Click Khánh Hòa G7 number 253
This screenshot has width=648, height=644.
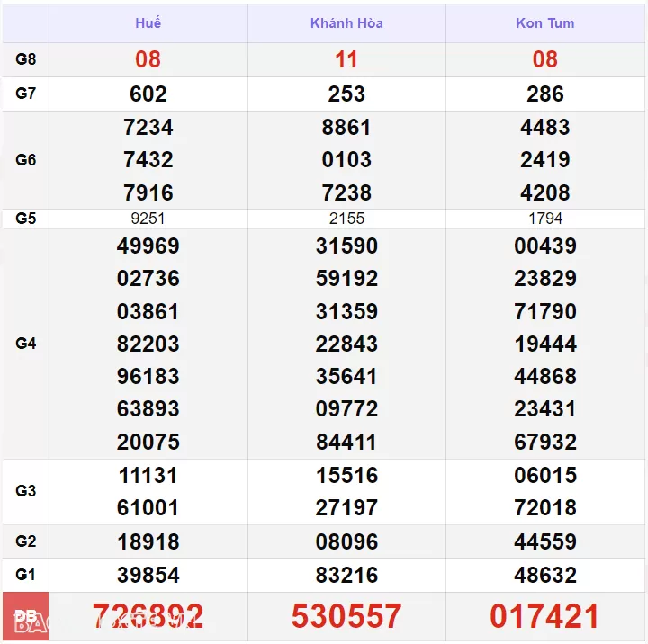click(x=346, y=94)
